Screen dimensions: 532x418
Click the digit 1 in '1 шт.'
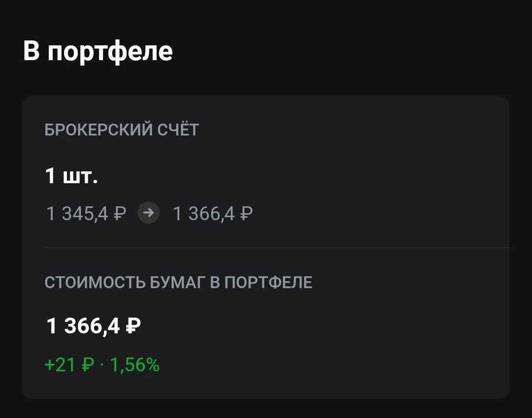[50, 176]
